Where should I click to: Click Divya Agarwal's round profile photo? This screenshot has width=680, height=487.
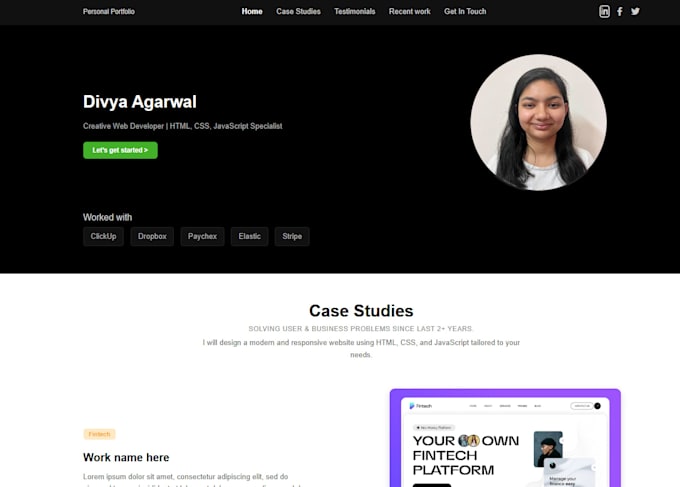pyautogui.click(x=539, y=122)
